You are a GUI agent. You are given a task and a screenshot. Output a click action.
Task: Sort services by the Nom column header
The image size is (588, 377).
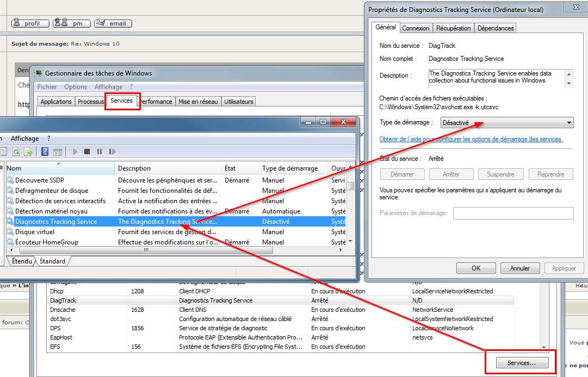(x=59, y=168)
